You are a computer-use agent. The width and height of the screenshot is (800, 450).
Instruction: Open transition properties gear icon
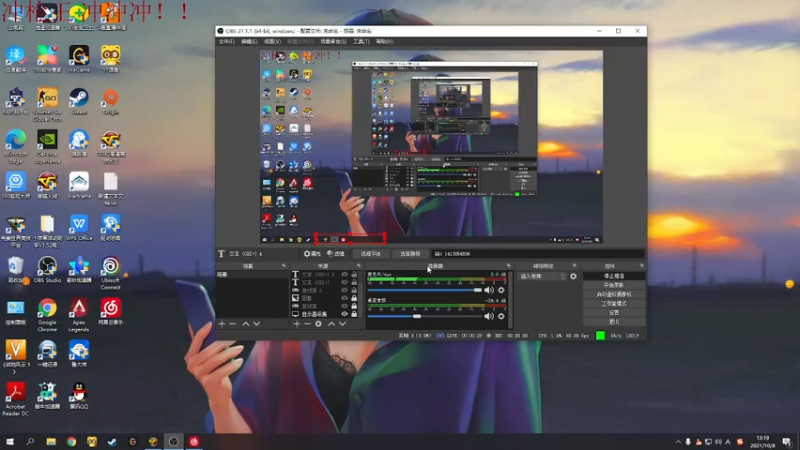pyautogui.click(x=573, y=276)
